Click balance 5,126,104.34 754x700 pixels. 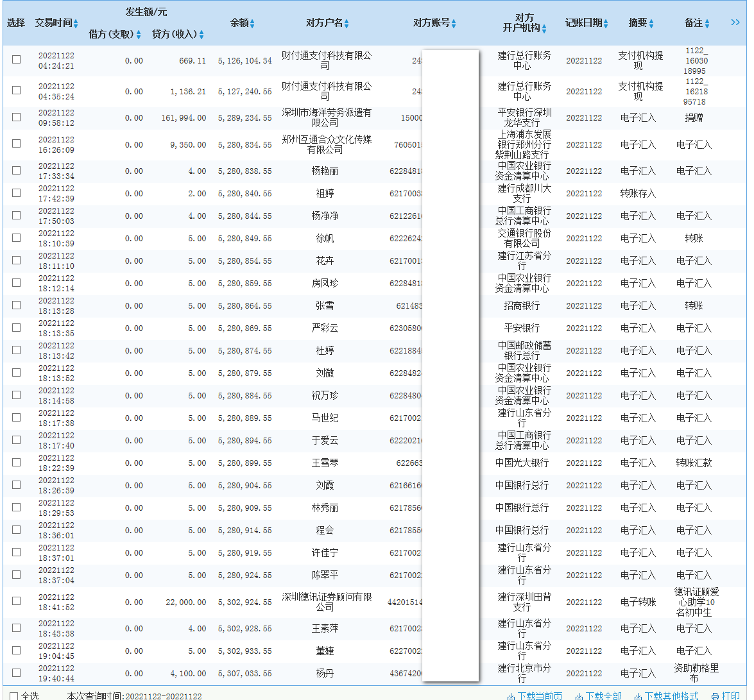pos(244,60)
